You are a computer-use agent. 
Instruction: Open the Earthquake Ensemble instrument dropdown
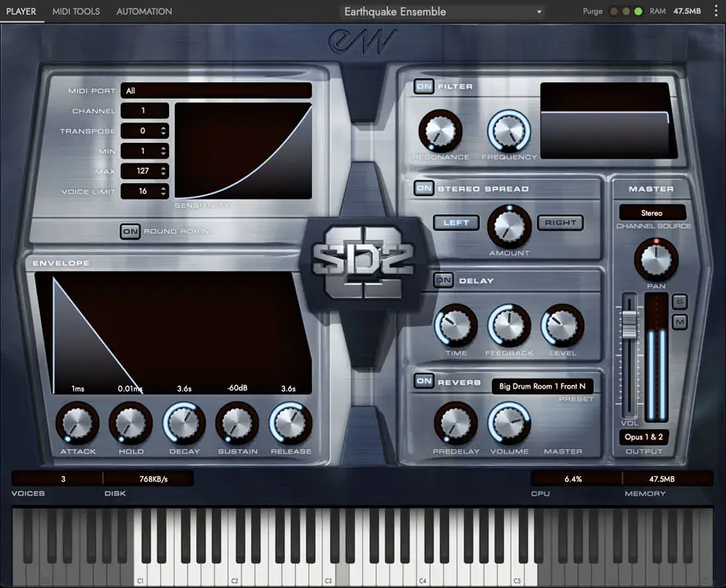[x=443, y=11]
